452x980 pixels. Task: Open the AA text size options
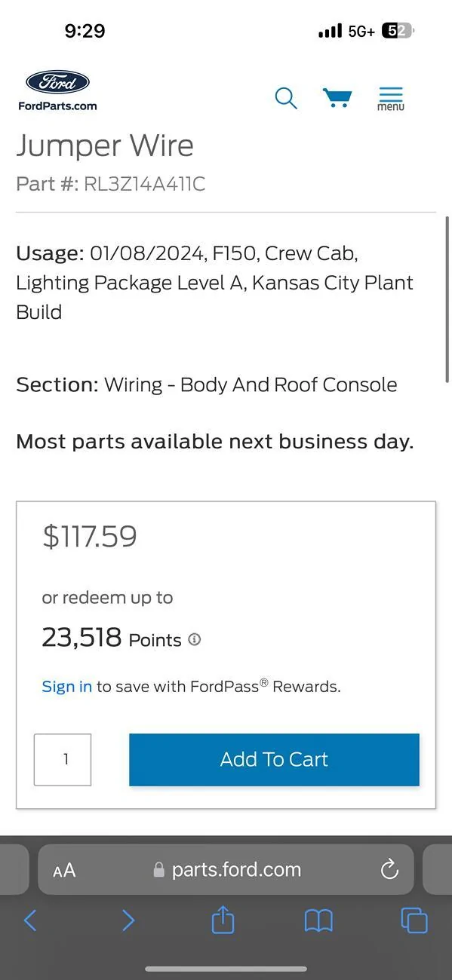[x=64, y=869]
